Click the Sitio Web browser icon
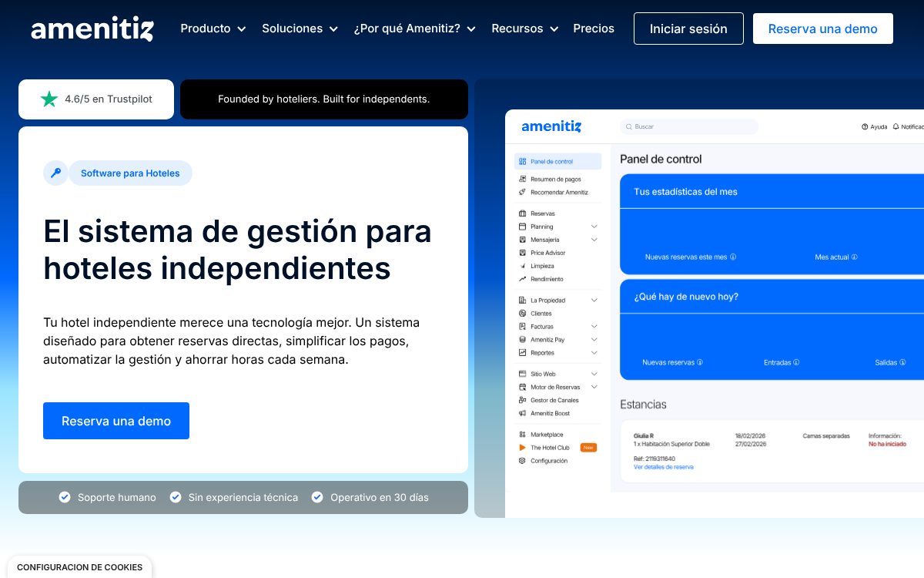The image size is (924, 578). [523, 374]
